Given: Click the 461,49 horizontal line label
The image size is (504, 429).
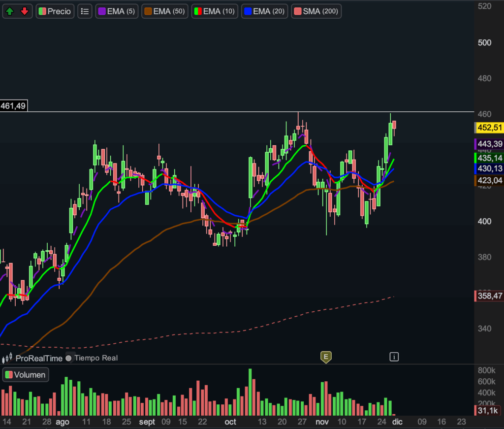Looking at the screenshot, I should [14, 105].
